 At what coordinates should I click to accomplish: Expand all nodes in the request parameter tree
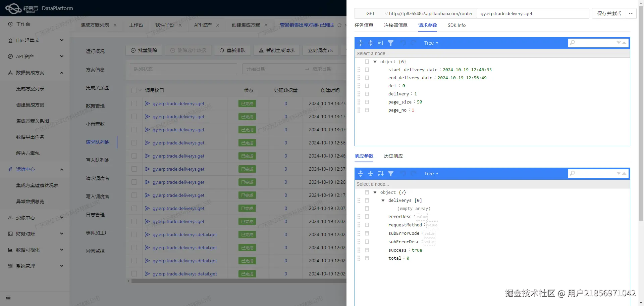[360, 43]
